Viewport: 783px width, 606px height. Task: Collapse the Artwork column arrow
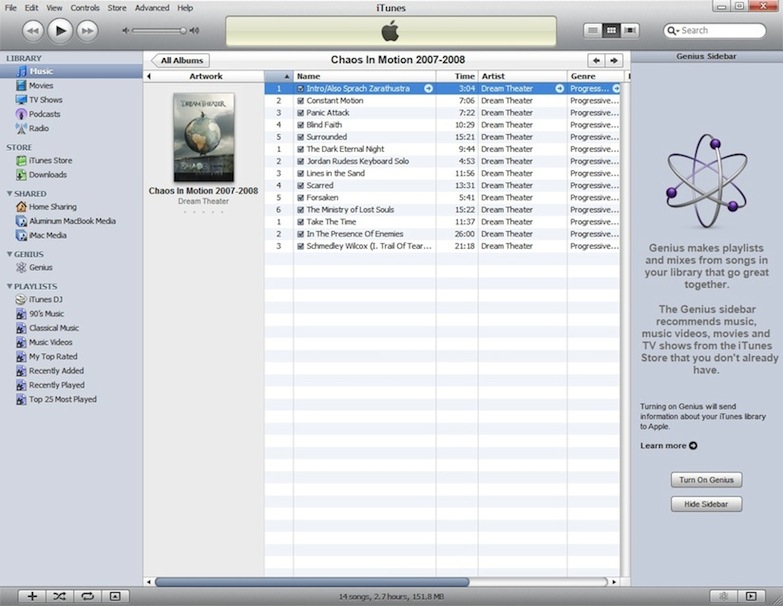[x=149, y=76]
